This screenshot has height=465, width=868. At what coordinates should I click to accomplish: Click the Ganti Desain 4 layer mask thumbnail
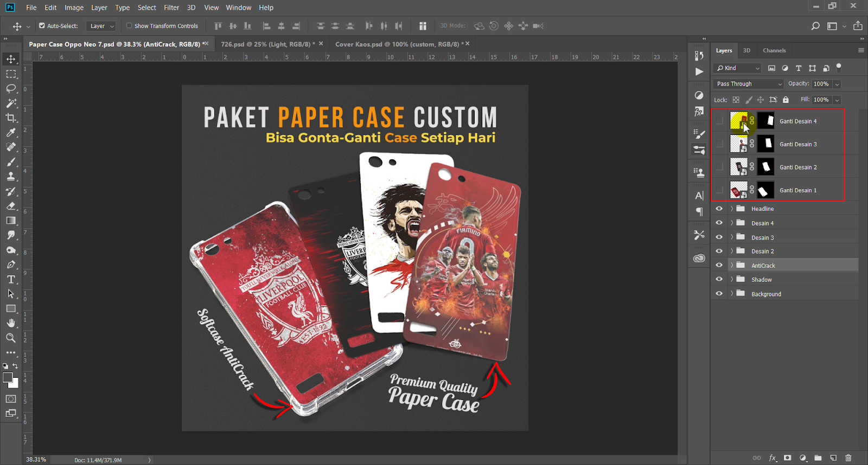point(765,120)
